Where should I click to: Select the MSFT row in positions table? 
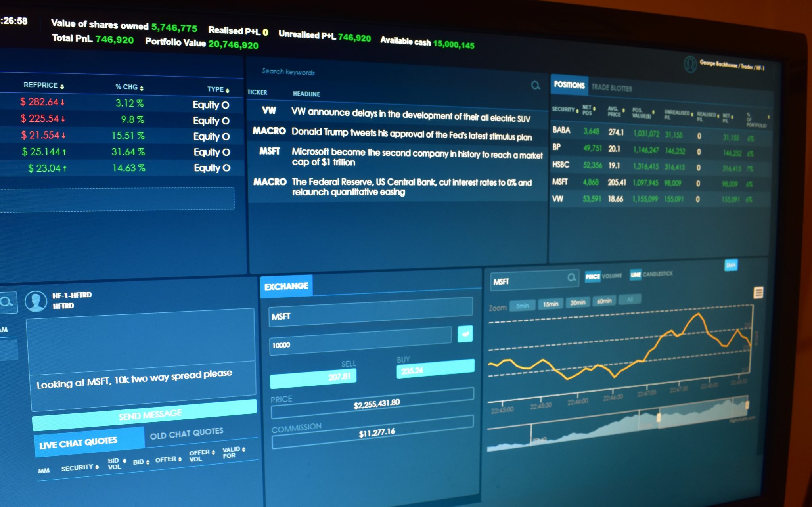[x=660, y=183]
